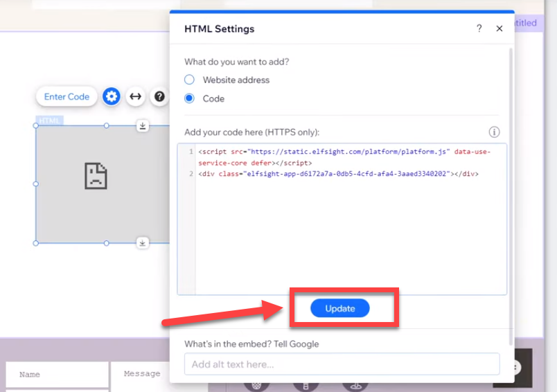Click the Enter Code button
Image resolution: width=557 pixels, height=392 pixels.
(67, 96)
